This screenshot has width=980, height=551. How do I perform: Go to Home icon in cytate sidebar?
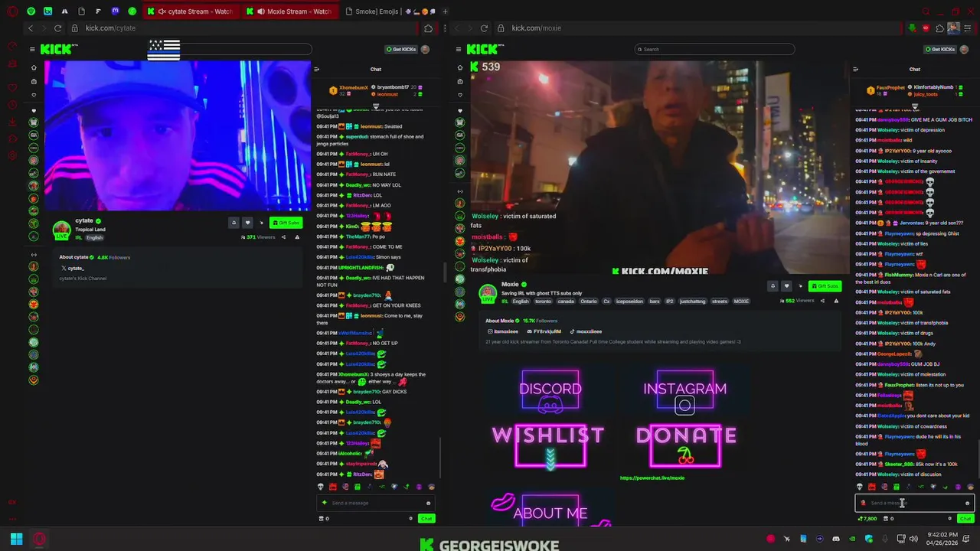coord(34,68)
